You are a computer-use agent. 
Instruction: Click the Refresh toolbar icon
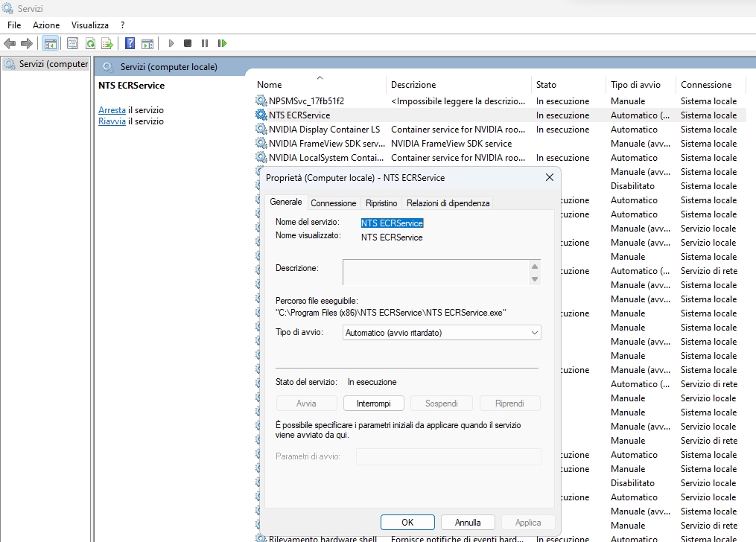(90, 43)
